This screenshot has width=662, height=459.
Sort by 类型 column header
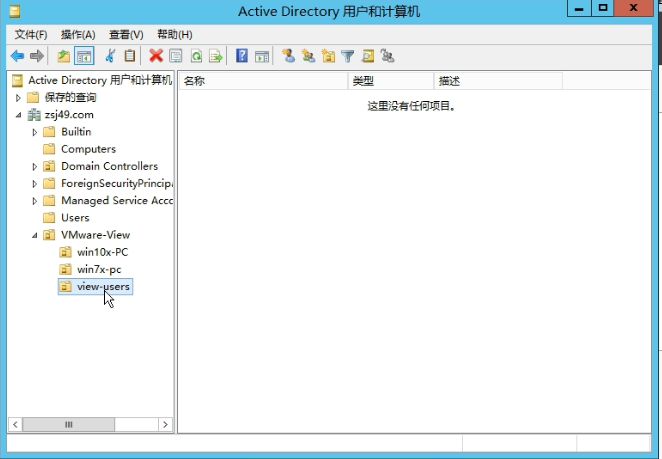point(391,81)
